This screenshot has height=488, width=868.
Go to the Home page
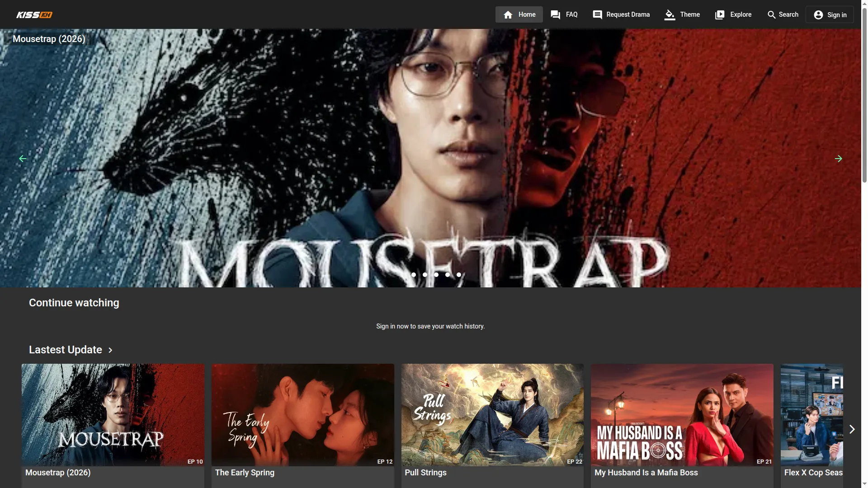tap(519, 14)
